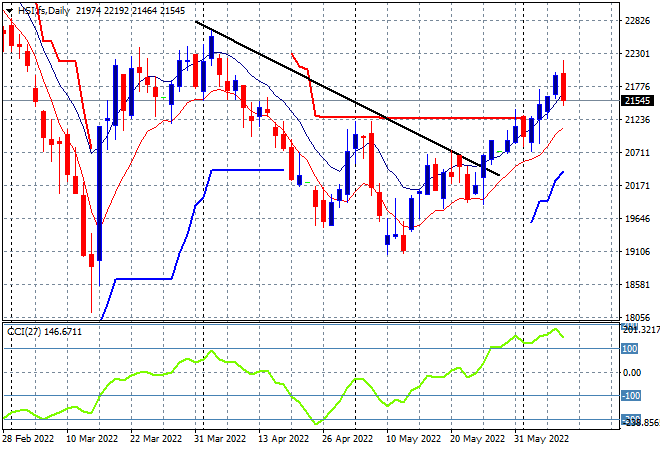Screen dimensions: 660x450
Task: Click the latest red candlestick
Action: click(563, 87)
